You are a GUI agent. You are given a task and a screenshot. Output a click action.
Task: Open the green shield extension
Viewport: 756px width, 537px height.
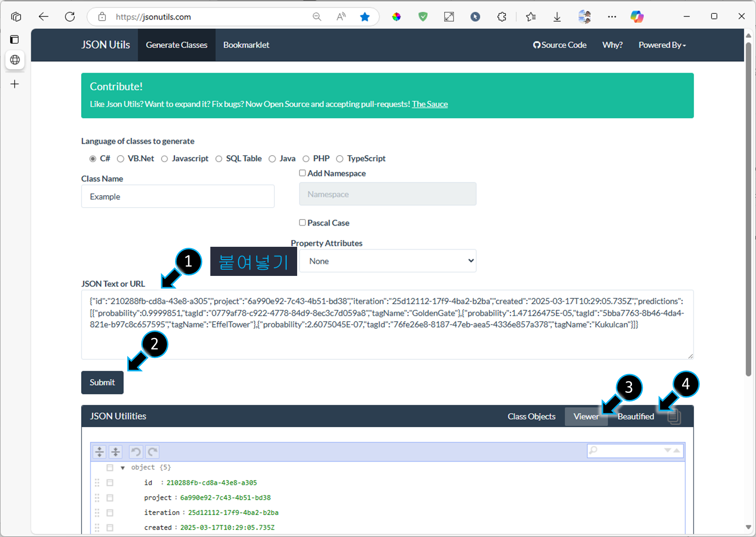[x=423, y=17]
